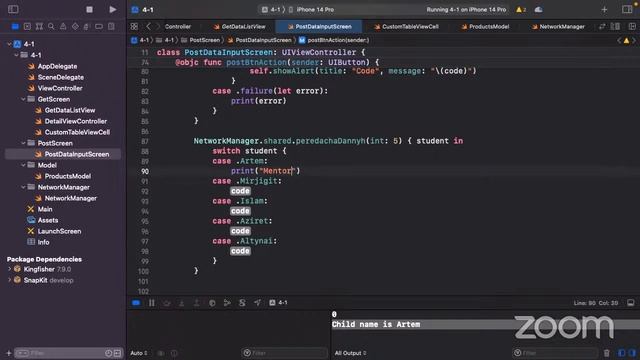640x360 pixels.
Task: Click the warnings indicator in activity bar
Action: coord(521,9)
